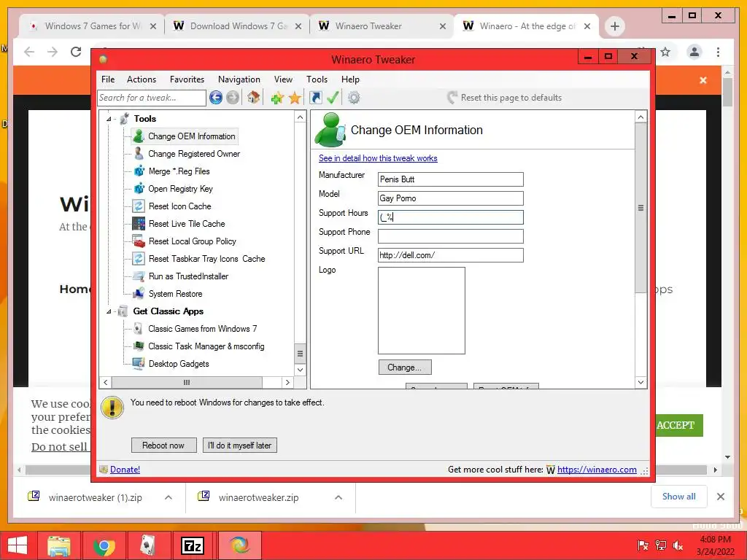747x560 pixels.
Task: Click tree panel scroll down arrow
Action: coord(300,370)
